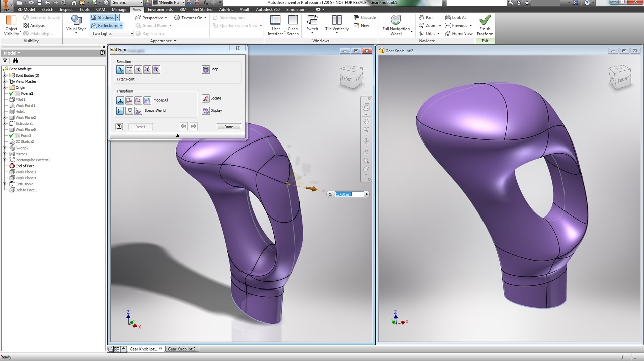Click the X value input field

350,194
